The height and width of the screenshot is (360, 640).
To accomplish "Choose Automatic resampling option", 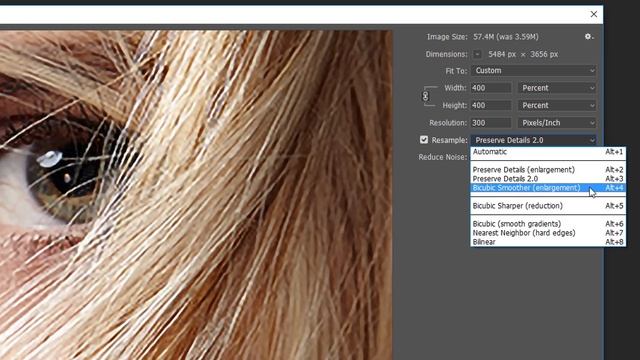I will (548, 152).
